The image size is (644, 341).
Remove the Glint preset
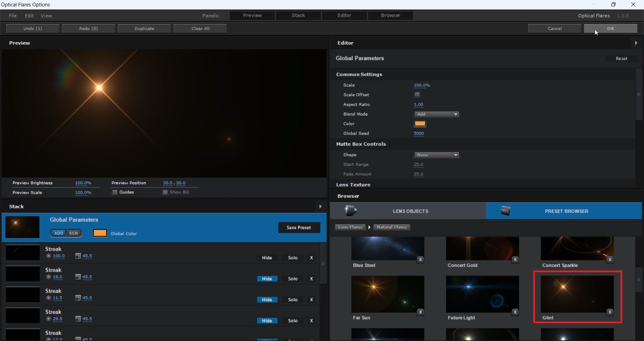coord(610,312)
